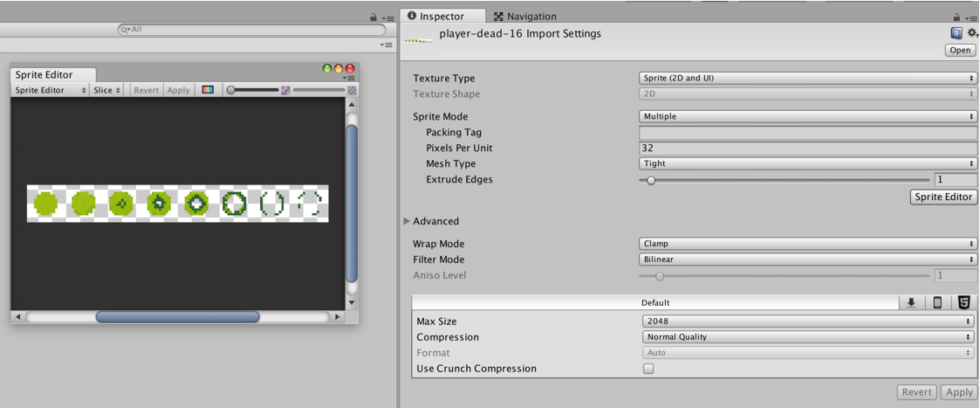Click the green zoom button of Sprite Editor
This screenshot has width=980, height=408.
327,69
